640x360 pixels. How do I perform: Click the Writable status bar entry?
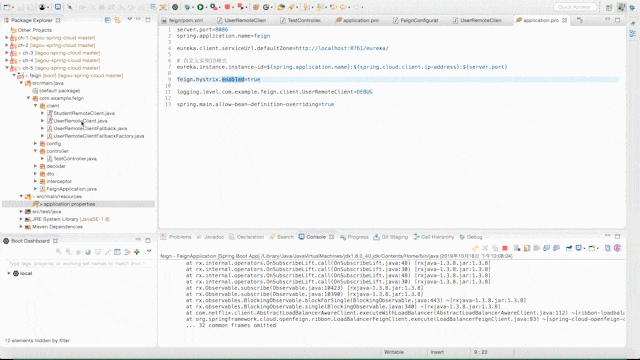click(394, 352)
